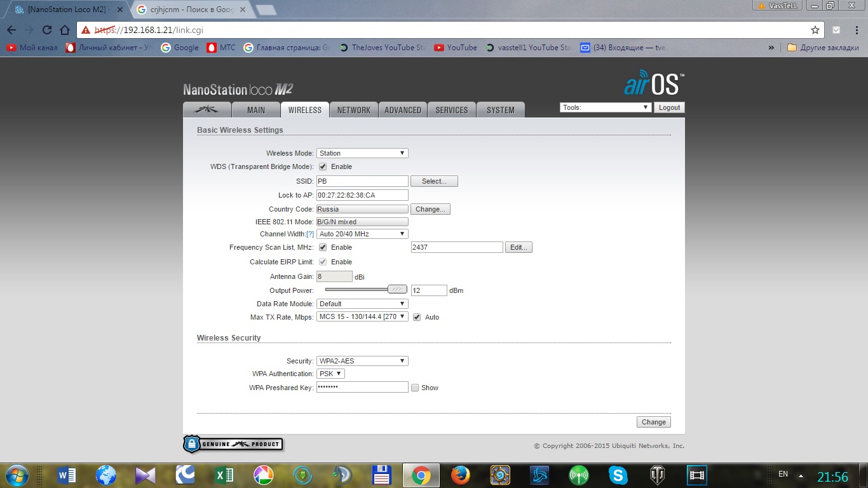The width and height of the screenshot is (868, 488).
Task: Click the Genuine Product badge
Action: 233,444
